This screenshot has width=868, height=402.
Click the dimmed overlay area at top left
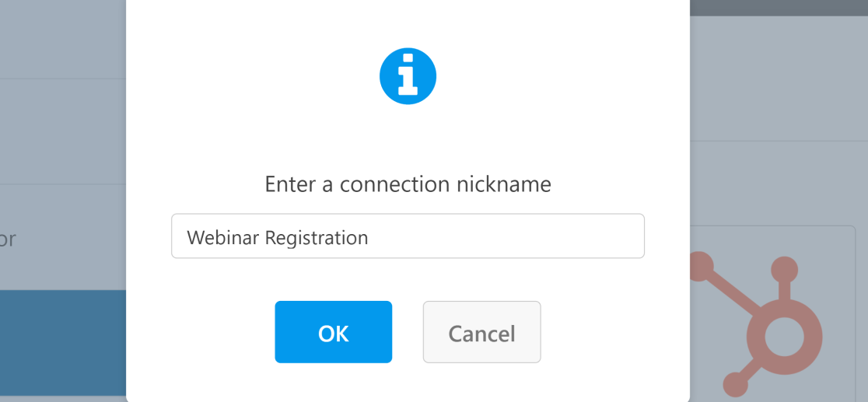tap(63, 39)
